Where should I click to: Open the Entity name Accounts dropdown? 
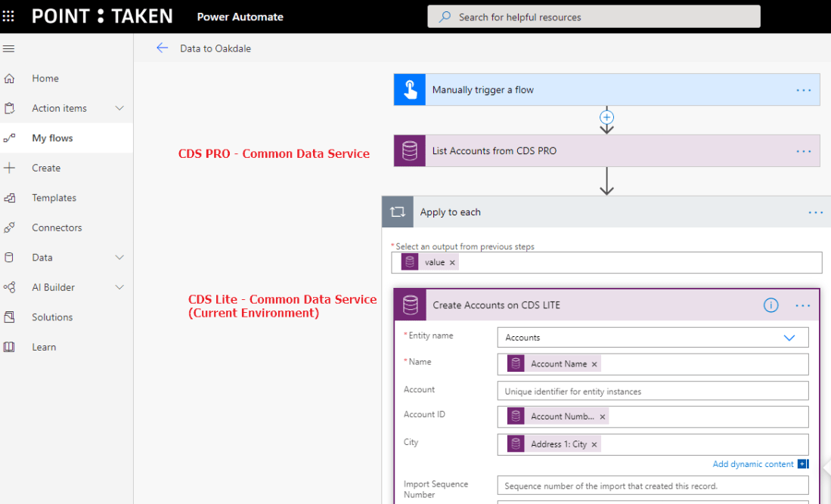click(789, 338)
